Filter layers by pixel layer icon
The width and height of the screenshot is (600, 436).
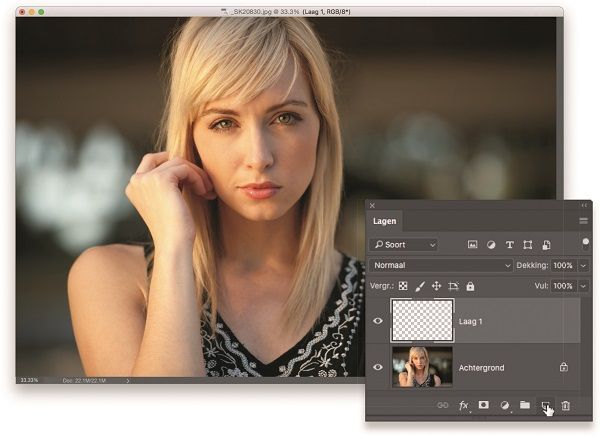tap(473, 245)
